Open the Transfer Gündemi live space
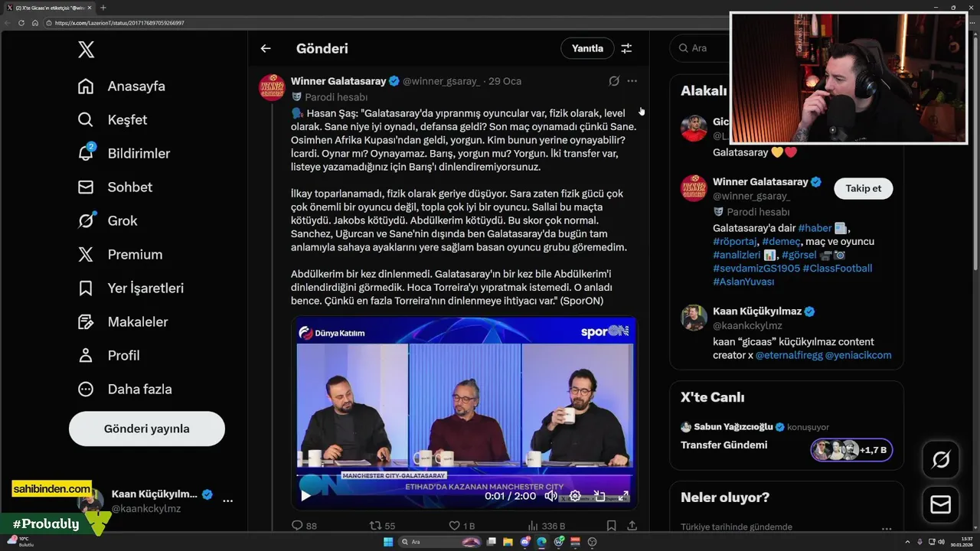 (x=724, y=445)
